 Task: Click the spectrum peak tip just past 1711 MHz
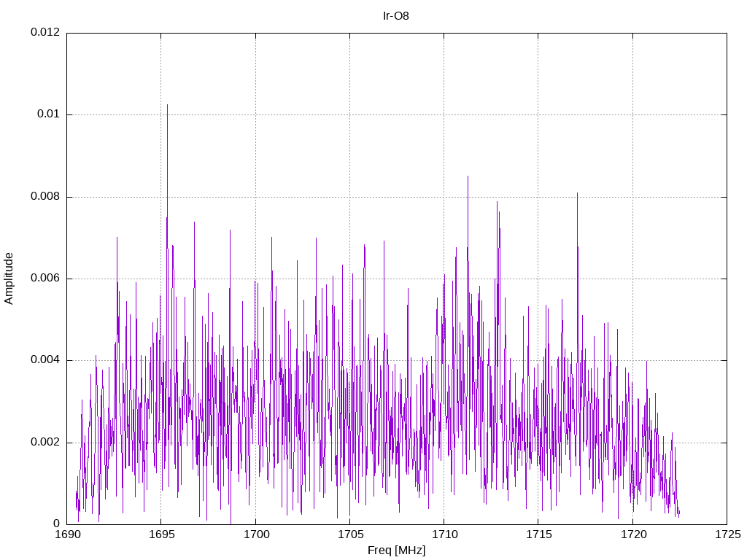click(x=468, y=176)
